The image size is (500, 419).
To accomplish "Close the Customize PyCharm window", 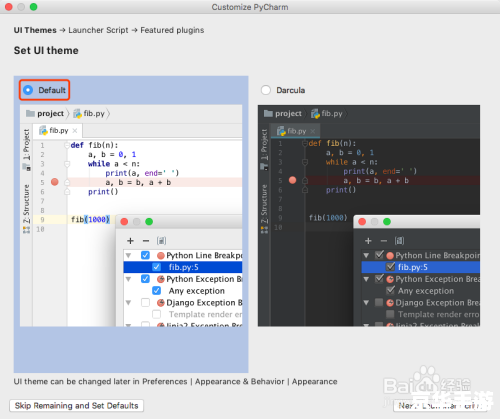I will (x=9, y=7).
